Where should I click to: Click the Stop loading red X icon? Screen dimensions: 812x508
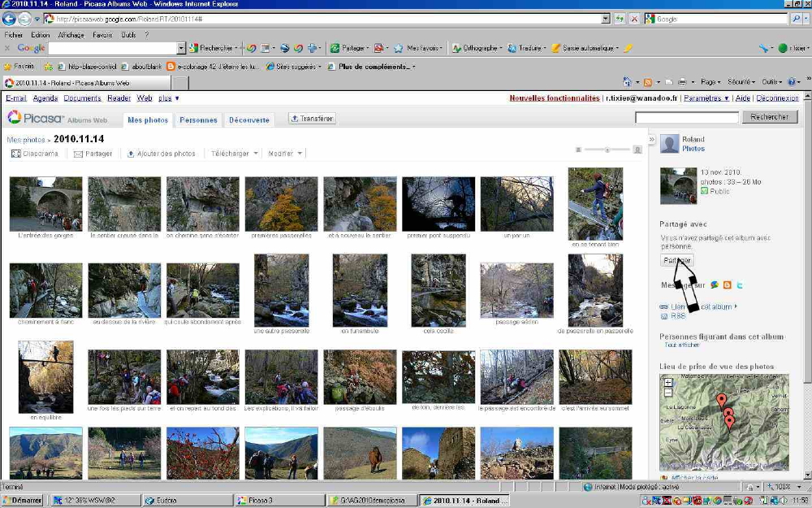pyautogui.click(x=634, y=19)
